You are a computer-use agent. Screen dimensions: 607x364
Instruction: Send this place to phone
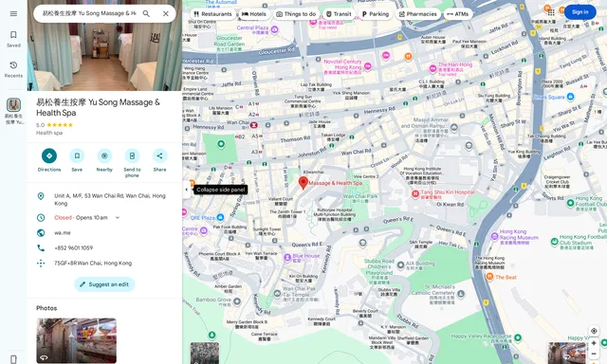[x=132, y=163]
